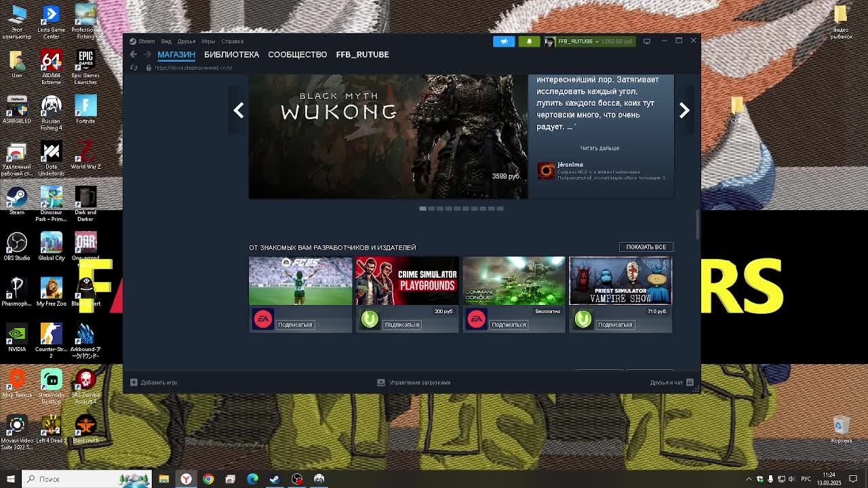
Task: Follow publisher under Crime Simulator Playgrounds
Action: coord(401,325)
